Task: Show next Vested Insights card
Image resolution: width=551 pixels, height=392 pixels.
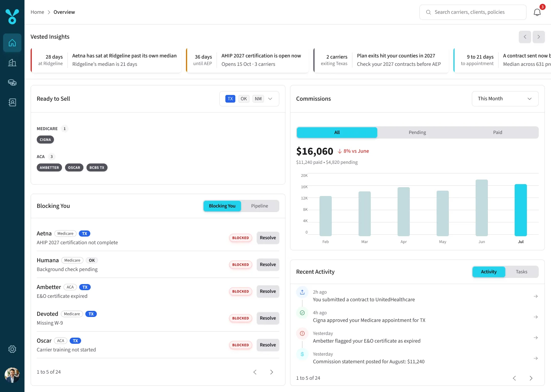Action: (539, 37)
